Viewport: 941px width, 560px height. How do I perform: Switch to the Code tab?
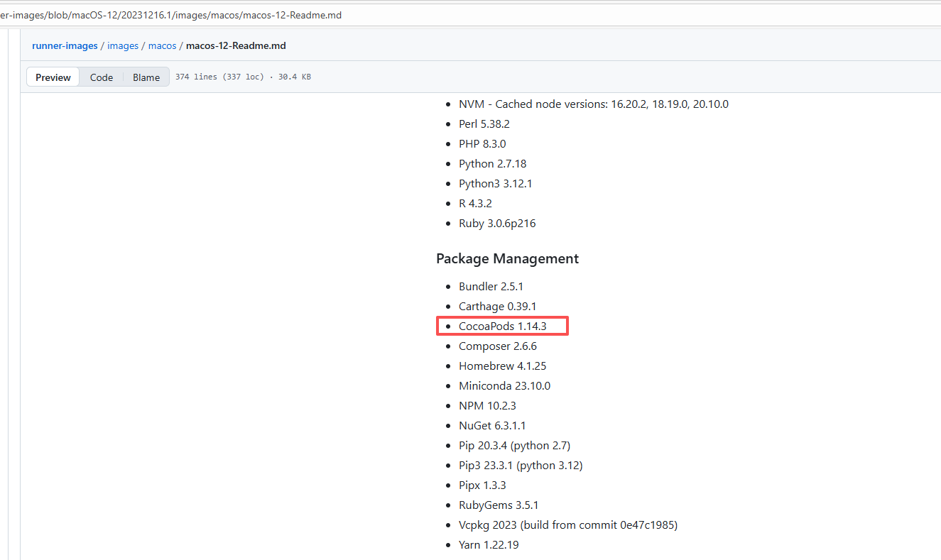pyautogui.click(x=101, y=77)
